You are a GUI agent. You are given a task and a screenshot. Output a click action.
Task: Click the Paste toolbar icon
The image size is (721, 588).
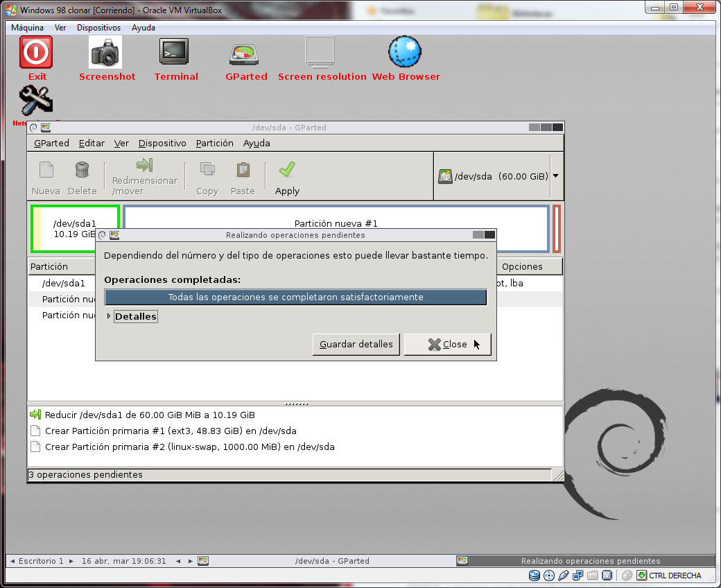coord(243,170)
